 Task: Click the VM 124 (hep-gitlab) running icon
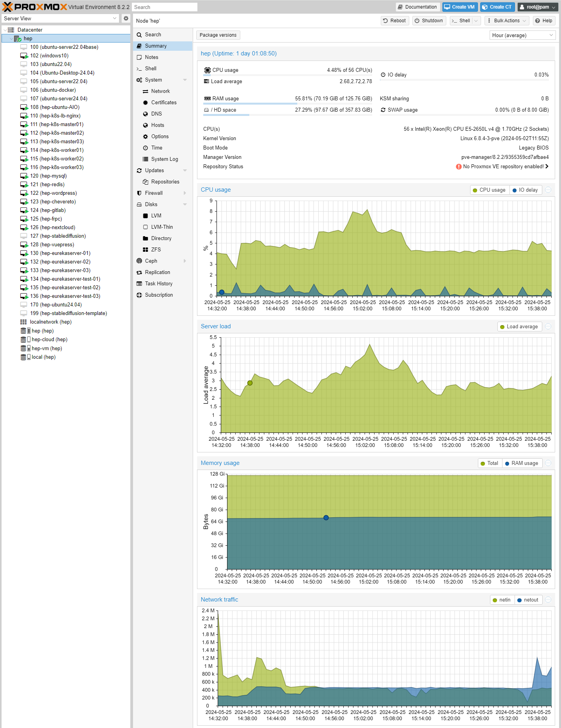pos(24,210)
